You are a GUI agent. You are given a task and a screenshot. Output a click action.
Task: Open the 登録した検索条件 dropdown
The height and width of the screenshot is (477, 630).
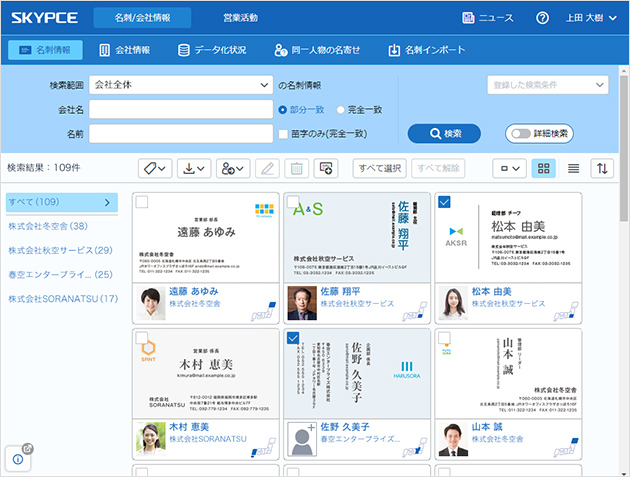[548, 85]
